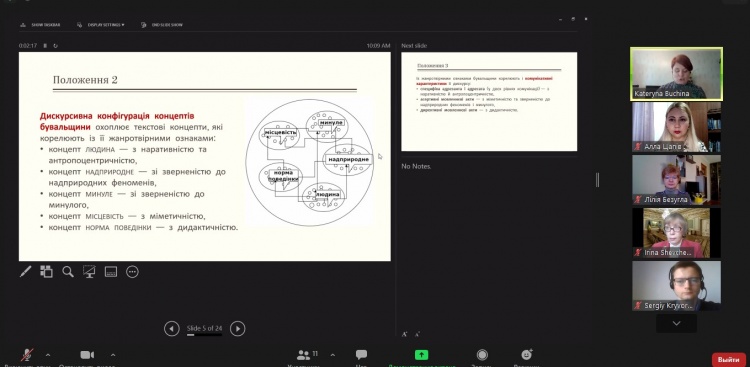
Task: Open more slide show options ellipsis
Action: (x=132, y=272)
